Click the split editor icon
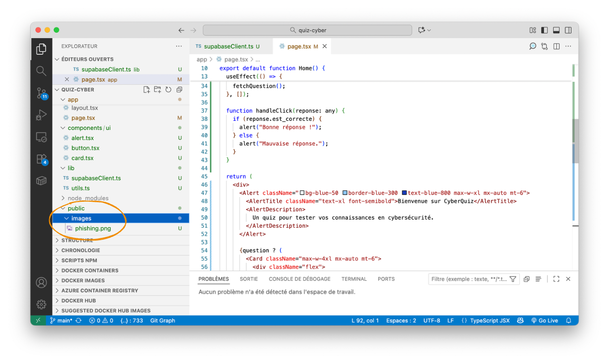 (x=556, y=46)
